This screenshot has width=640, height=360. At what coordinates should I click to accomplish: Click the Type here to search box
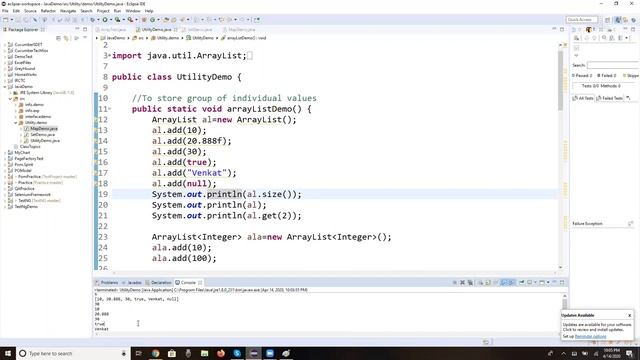point(73,353)
